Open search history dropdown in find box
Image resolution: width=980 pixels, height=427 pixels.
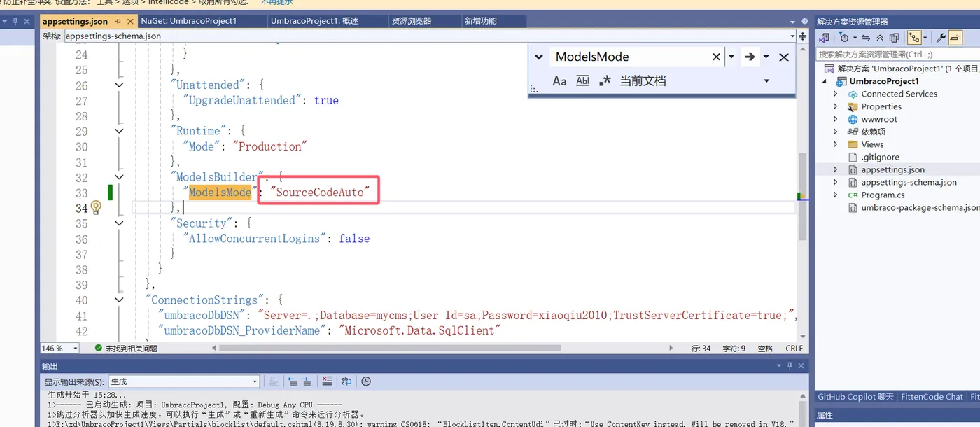click(731, 57)
